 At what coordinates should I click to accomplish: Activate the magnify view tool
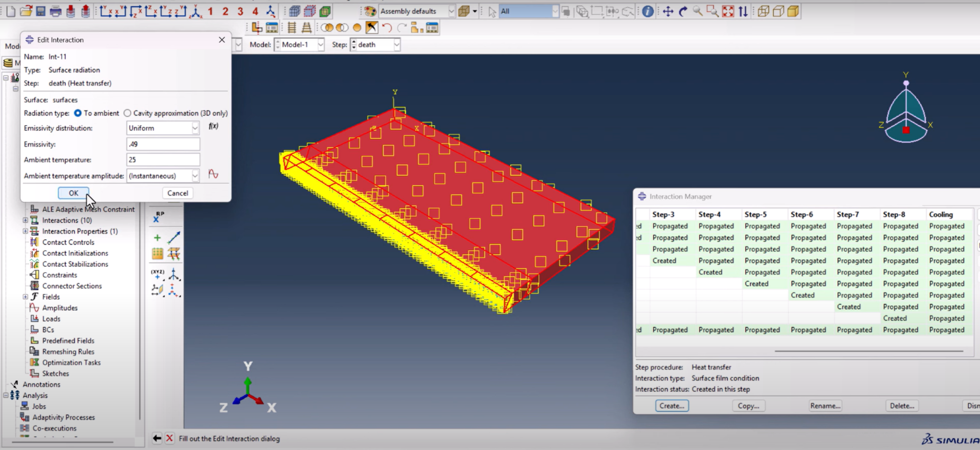tap(698, 11)
